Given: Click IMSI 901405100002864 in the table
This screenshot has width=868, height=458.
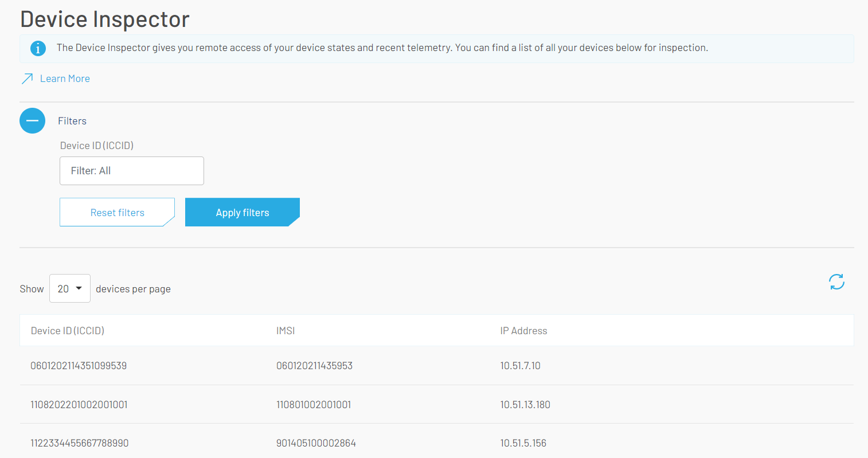Looking at the screenshot, I should point(314,443).
